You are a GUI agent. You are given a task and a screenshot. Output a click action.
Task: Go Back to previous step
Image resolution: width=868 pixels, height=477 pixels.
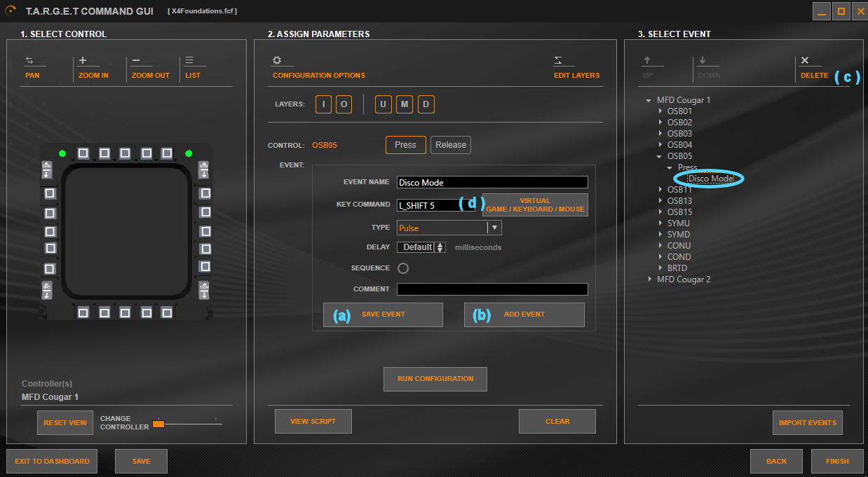(776, 462)
